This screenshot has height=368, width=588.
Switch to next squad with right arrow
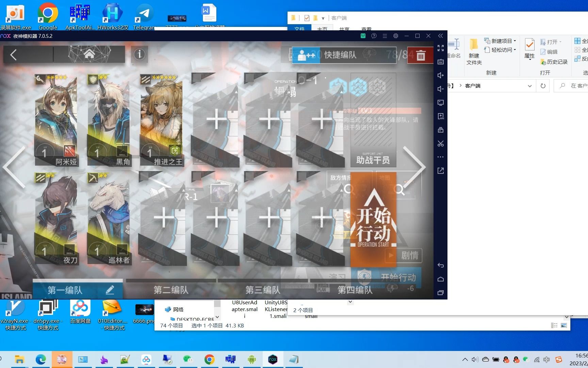(x=414, y=167)
